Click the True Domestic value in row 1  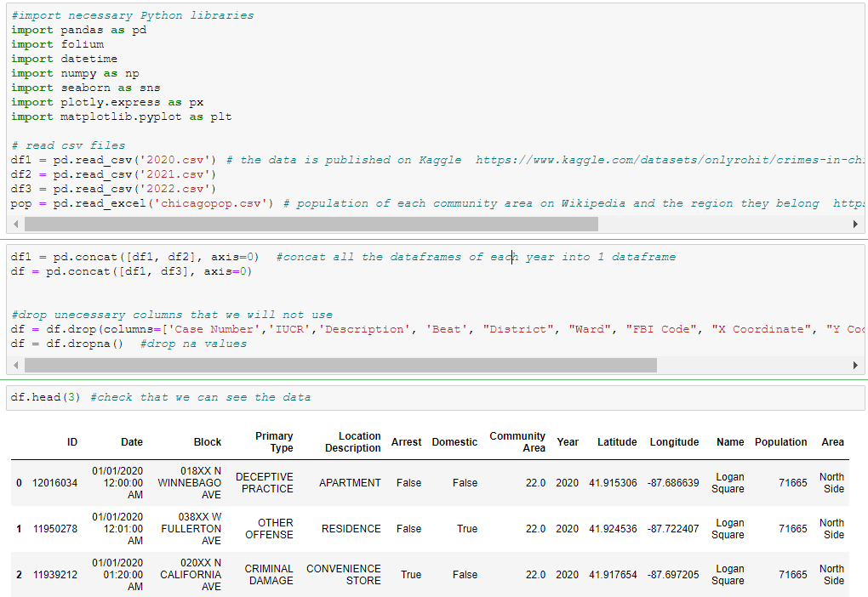click(467, 529)
